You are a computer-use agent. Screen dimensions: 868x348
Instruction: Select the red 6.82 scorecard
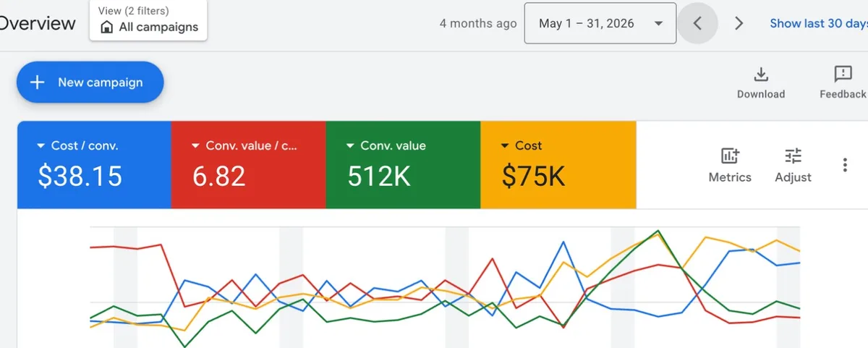249,165
